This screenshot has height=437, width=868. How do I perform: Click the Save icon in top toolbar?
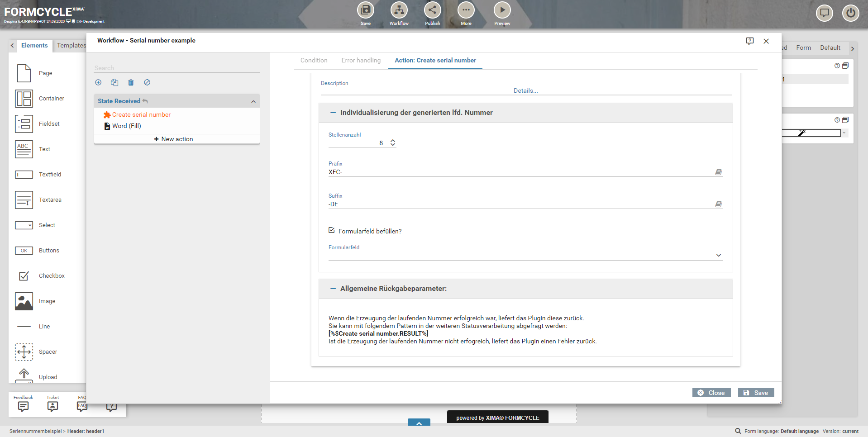point(365,10)
